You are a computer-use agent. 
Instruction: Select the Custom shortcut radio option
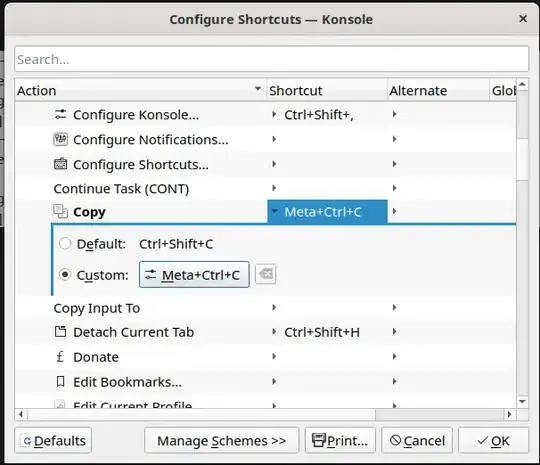tap(65, 275)
